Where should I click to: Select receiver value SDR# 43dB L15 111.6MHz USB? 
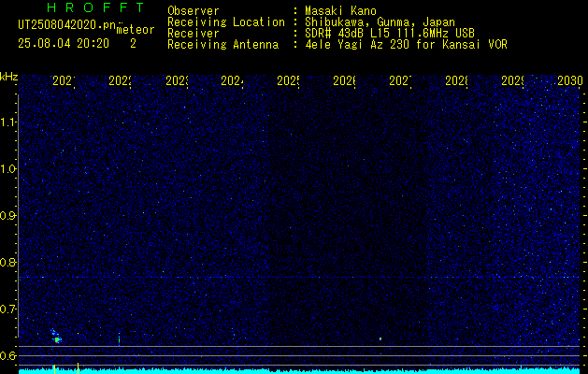tap(389, 34)
